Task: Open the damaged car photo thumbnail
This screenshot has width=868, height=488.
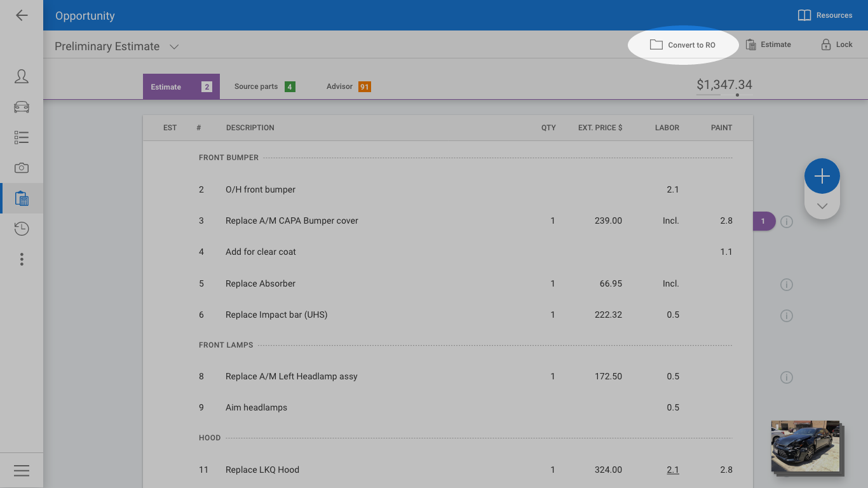Action: pyautogui.click(x=805, y=446)
